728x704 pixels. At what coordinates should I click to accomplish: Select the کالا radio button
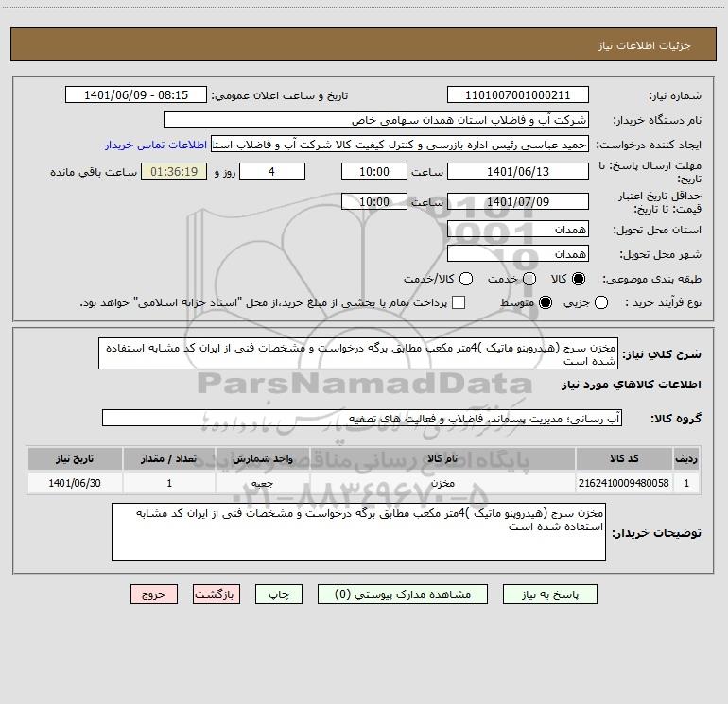point(579,279)
